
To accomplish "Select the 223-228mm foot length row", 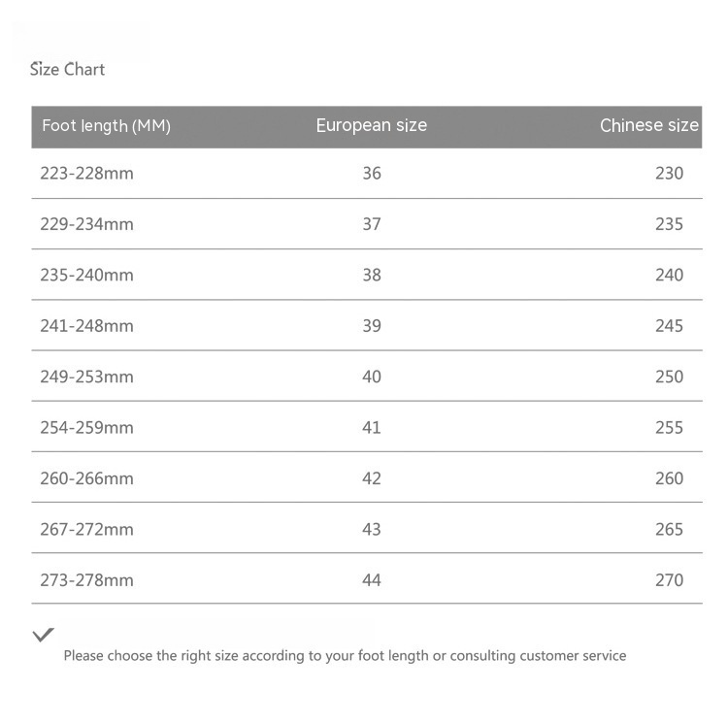I will [86, 174].
